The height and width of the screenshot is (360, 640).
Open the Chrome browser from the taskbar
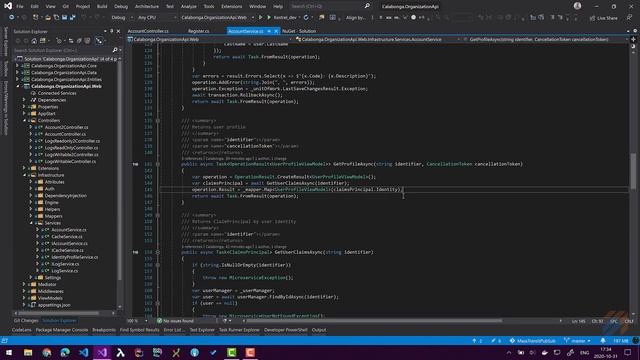47,352
